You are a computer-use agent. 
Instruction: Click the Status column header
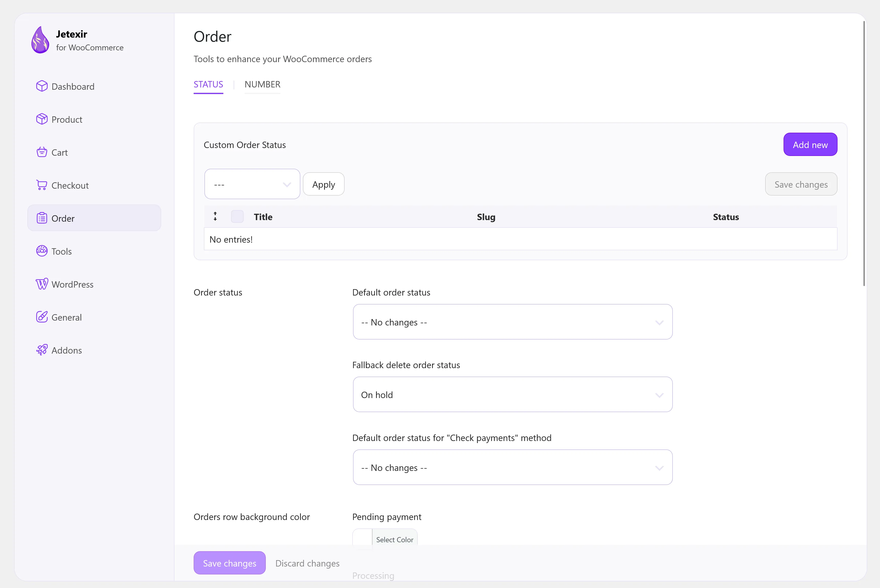coord(726,217)
